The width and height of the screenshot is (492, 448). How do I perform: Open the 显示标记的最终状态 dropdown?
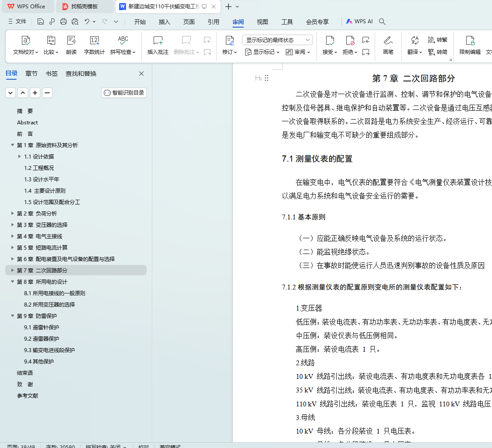tap(278, 40)
